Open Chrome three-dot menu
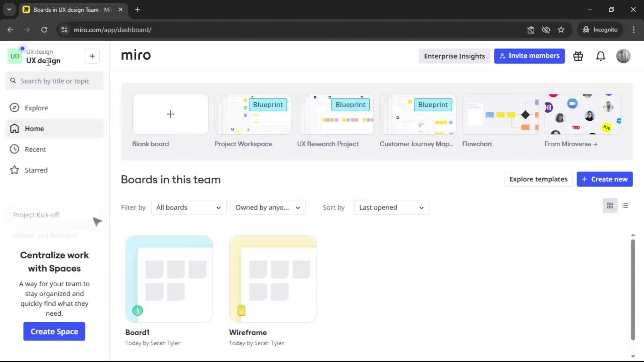The width and height of the screenshot is (644, 362). 634,29
